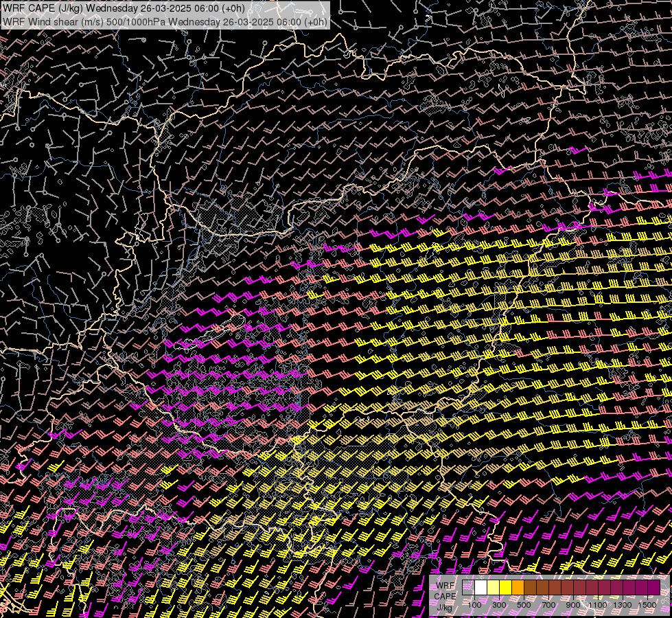Viewport: 672px width, 618px height.
Task: Click the legend value 1100
Action: coord(597,605)
